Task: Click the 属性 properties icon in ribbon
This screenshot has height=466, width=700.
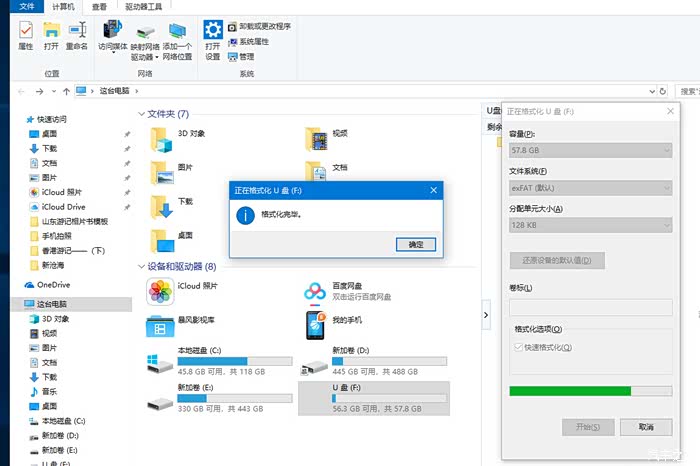Action: pos(25,31)
